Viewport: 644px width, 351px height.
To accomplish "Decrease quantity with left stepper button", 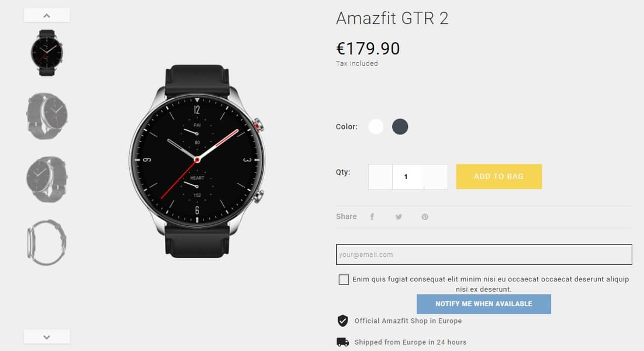I will coord(380,177).
